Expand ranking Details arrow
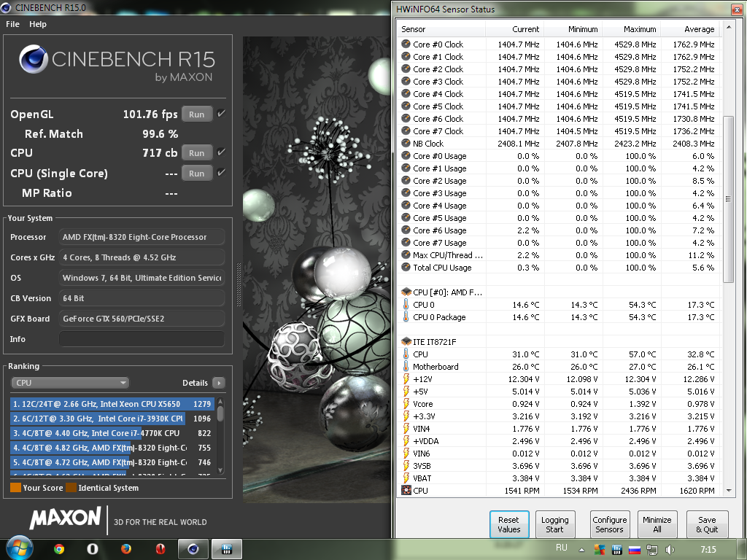 (x=219, y=383)
